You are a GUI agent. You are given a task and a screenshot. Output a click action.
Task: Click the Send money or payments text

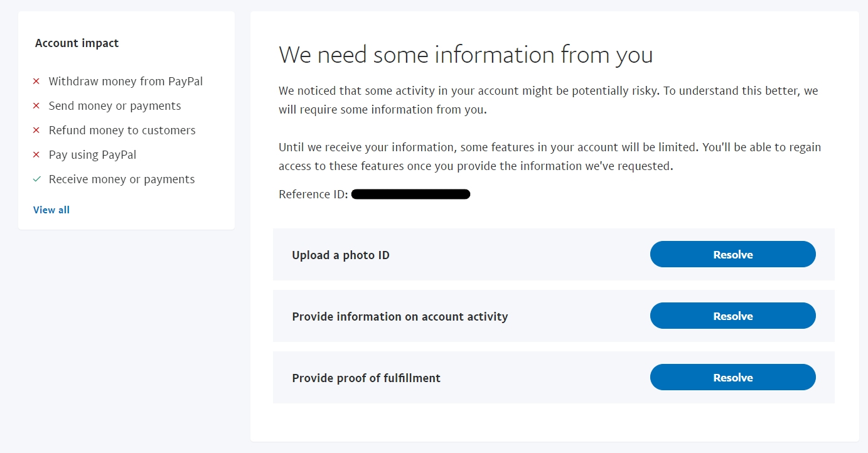(x=115, y=106)
